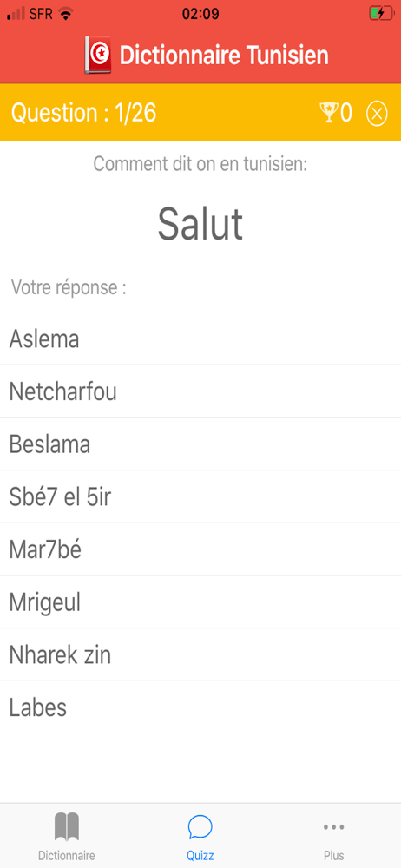The width and height of the screenshot is (401, 868).
Task: Tap the Wi-Fi status icon
Action: point(66,14)
